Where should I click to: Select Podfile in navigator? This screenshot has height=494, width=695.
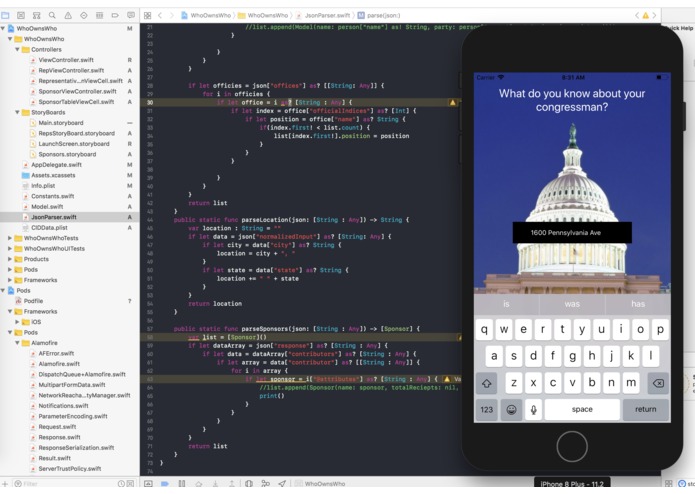click(33, 301)
